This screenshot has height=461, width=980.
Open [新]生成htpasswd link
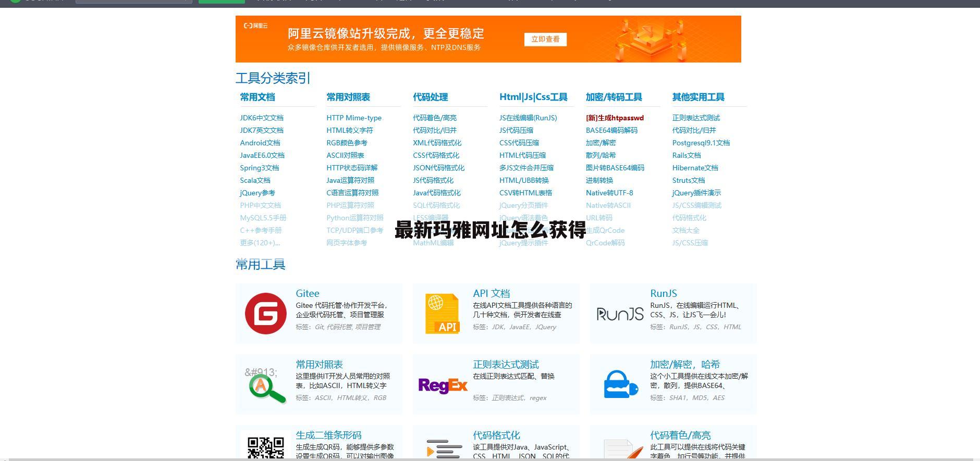tap(615, 118)
